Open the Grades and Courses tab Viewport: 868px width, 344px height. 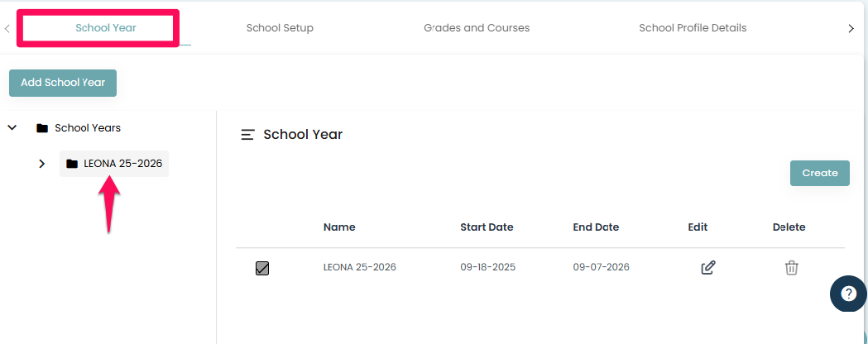tap(477, 28)
